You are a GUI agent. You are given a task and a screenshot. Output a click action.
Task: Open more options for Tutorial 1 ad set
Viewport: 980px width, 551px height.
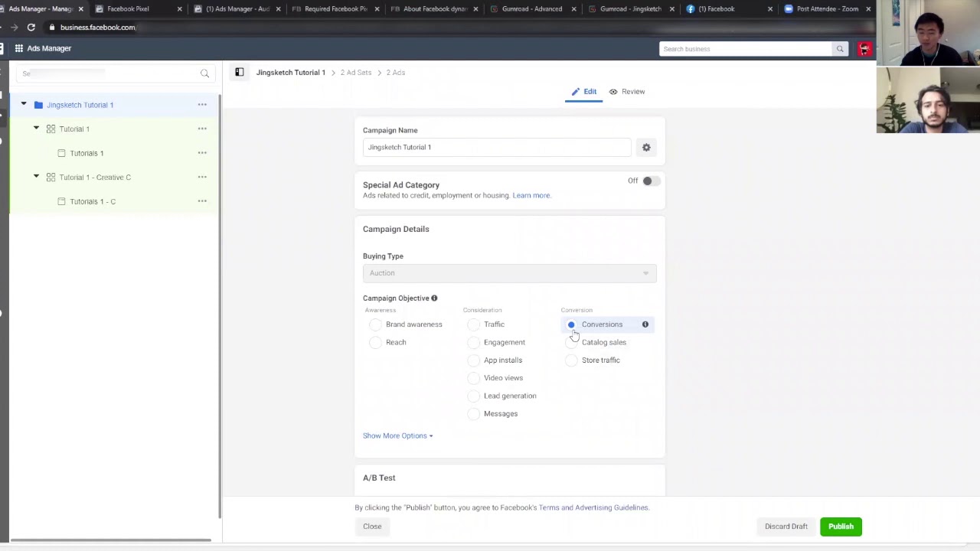click(202, 129)
